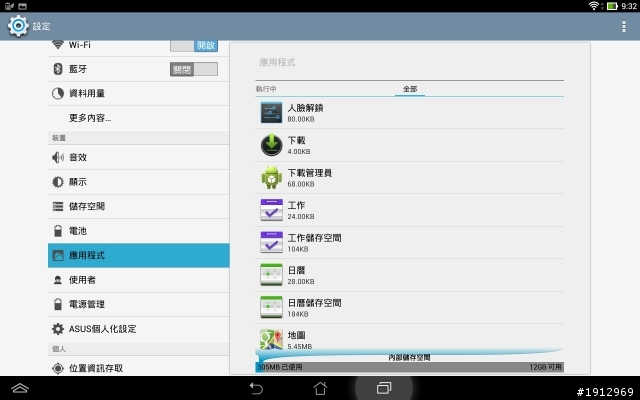This screenshot has width=640, height=400.
Task: Tap the apps icon for 應用程式
Action: pos(58,256)
